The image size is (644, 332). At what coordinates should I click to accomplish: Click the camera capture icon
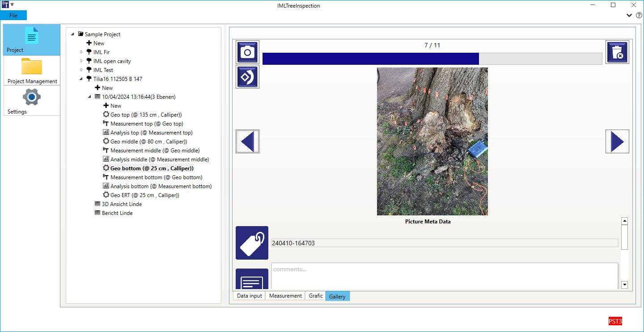[247, 52]
